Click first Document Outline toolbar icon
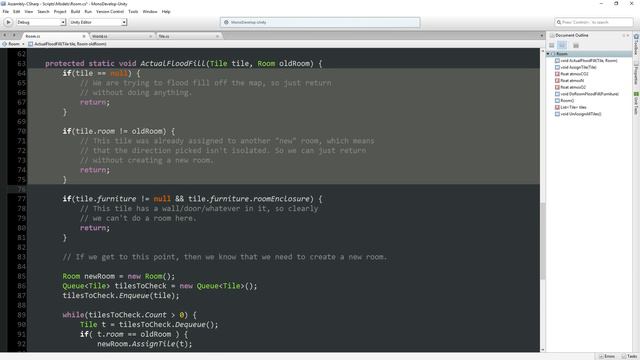 pyautogui.click(x=551, y=45)
